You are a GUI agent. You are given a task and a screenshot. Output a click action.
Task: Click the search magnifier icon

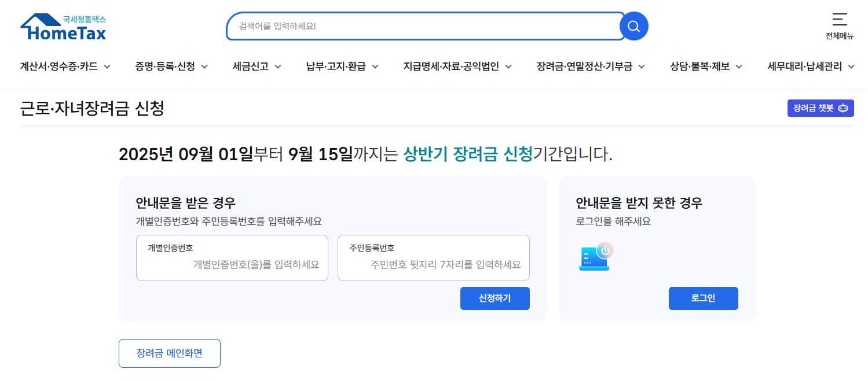tap(633, 25)
